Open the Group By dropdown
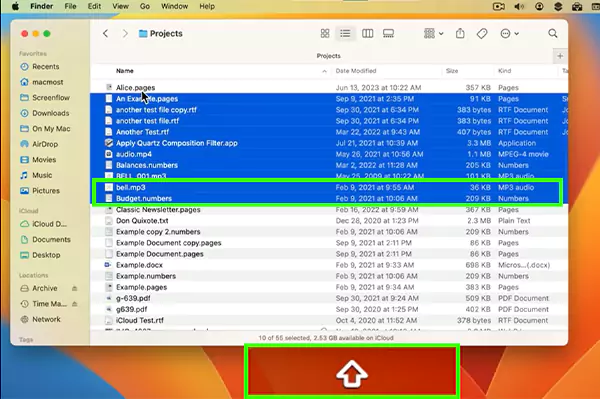Image resolution: width=600 pixels, height=399 pixels. click(x=434, y=34)
